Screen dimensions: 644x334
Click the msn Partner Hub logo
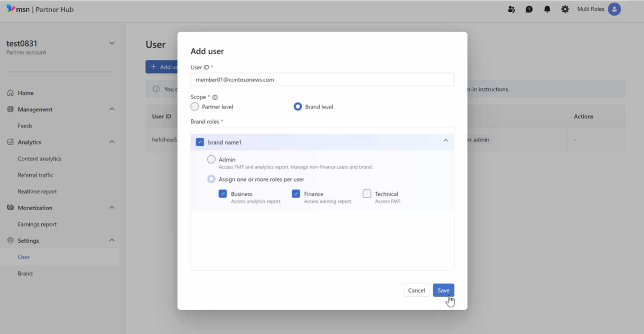click(x=40, y=9)
